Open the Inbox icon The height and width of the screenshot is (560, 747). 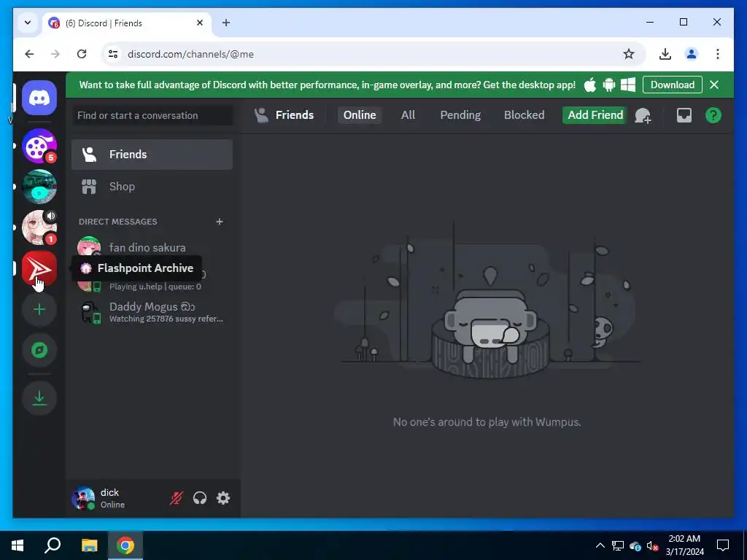(x=684, y=115)
